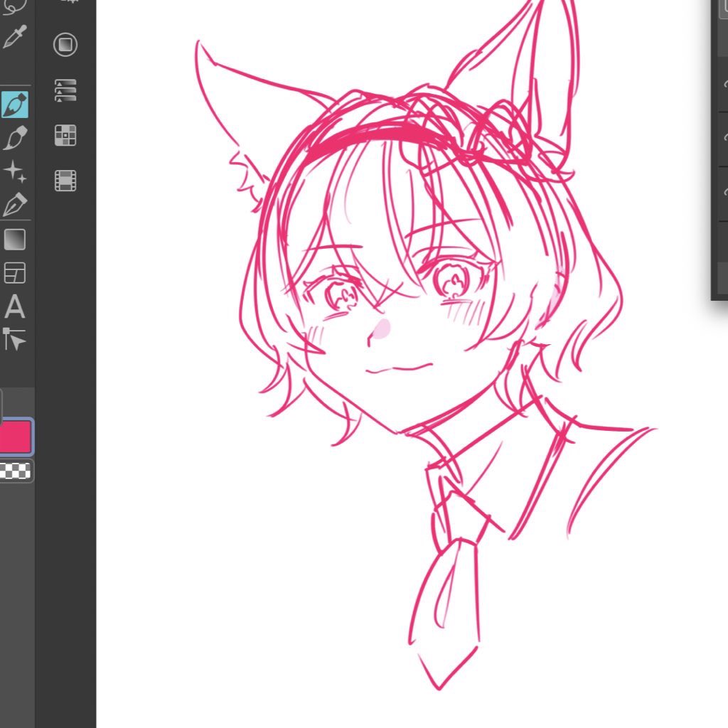Open the color set grid palette
Image resolution: width=728 pixels, height=728 pixels.
coord(65,136)
